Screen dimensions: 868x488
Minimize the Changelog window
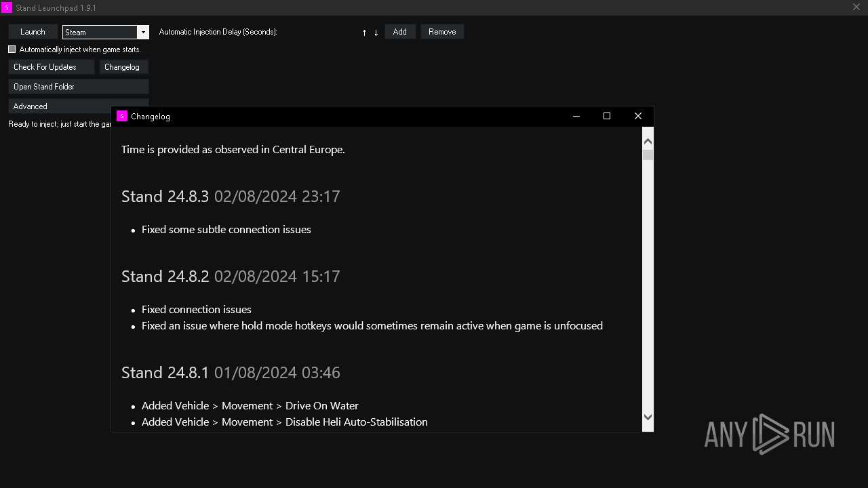click(576, 116)
